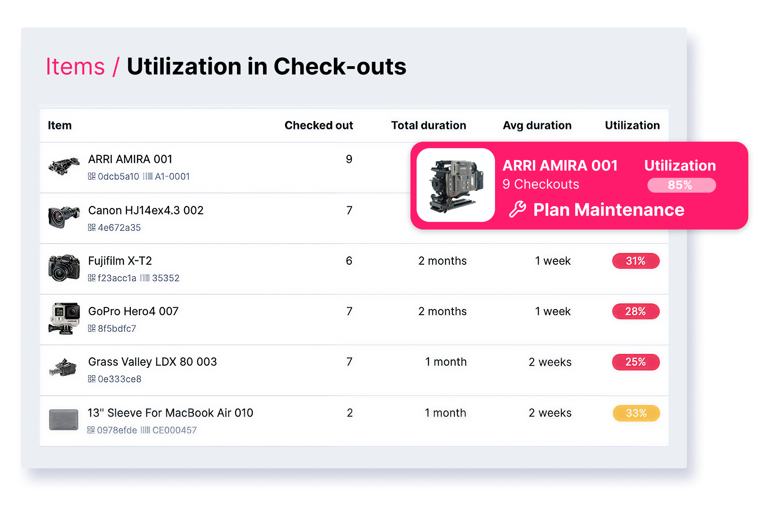
Task: Click the yellow 33% utilization badge
Action: [x=636, y=413]
